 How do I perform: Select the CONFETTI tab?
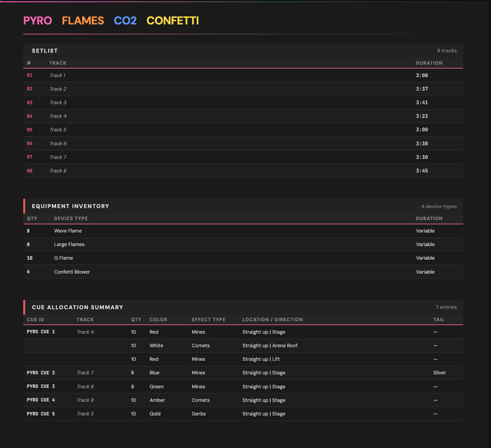coord(172,21)
